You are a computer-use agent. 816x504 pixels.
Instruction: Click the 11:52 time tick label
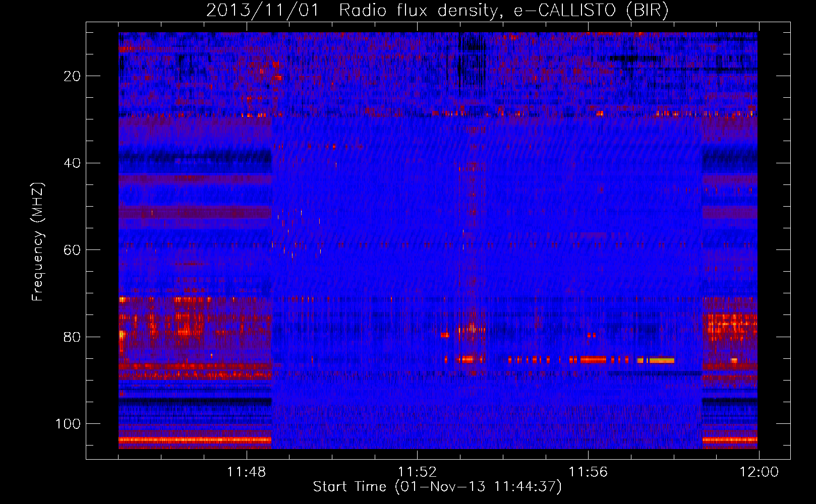(x=417, y=472)
